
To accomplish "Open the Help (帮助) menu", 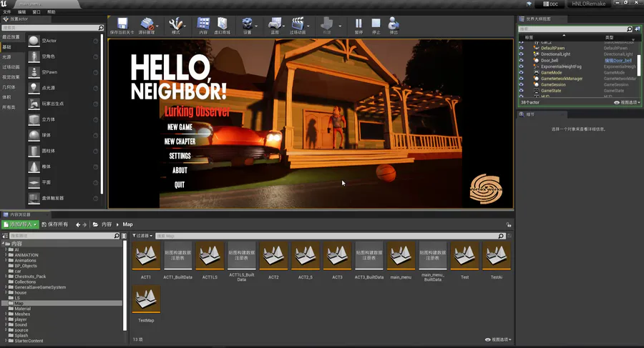I will tap(51, 12).
